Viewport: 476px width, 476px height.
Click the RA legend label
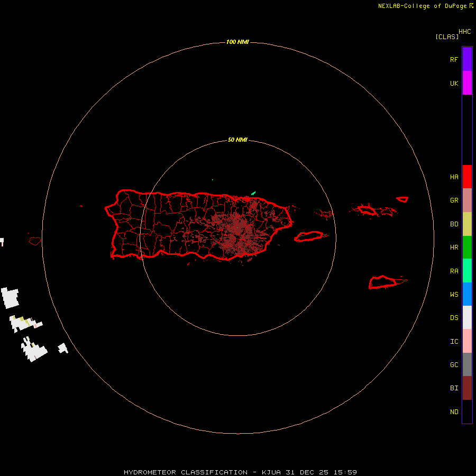tap(454, 271)
